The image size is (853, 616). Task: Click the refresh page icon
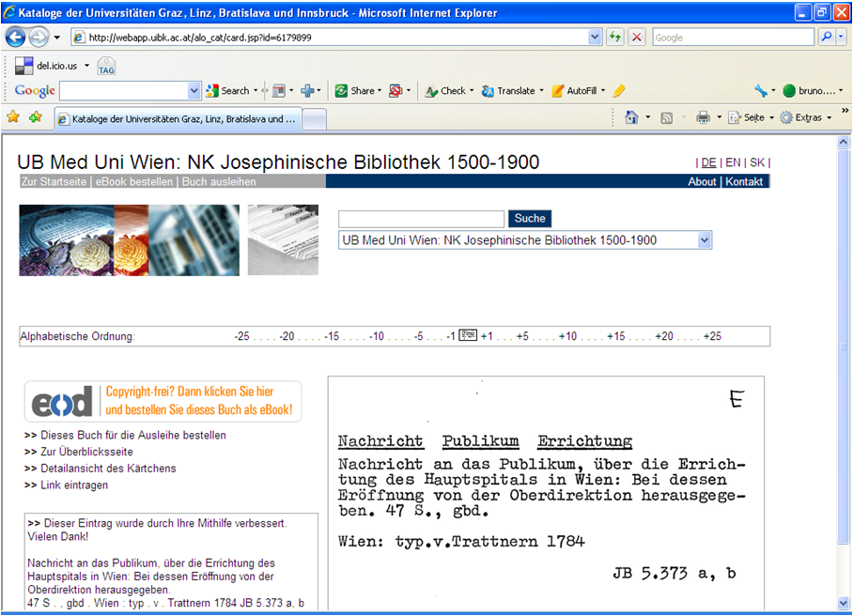click(615, 38)
